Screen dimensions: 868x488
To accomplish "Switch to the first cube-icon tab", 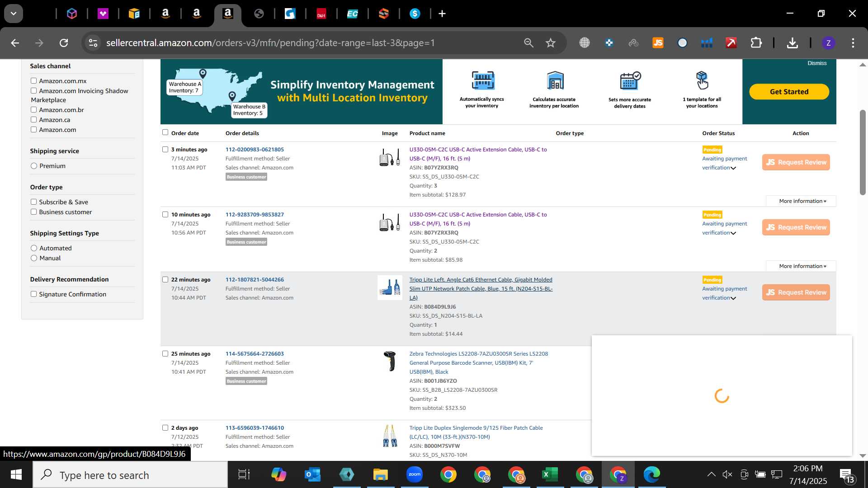I will click(72, 14).
